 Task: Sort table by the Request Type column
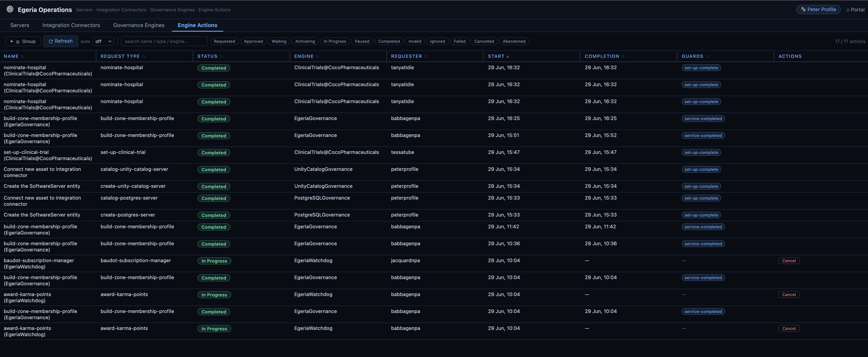pyautogui.click(x=123, y=56)
